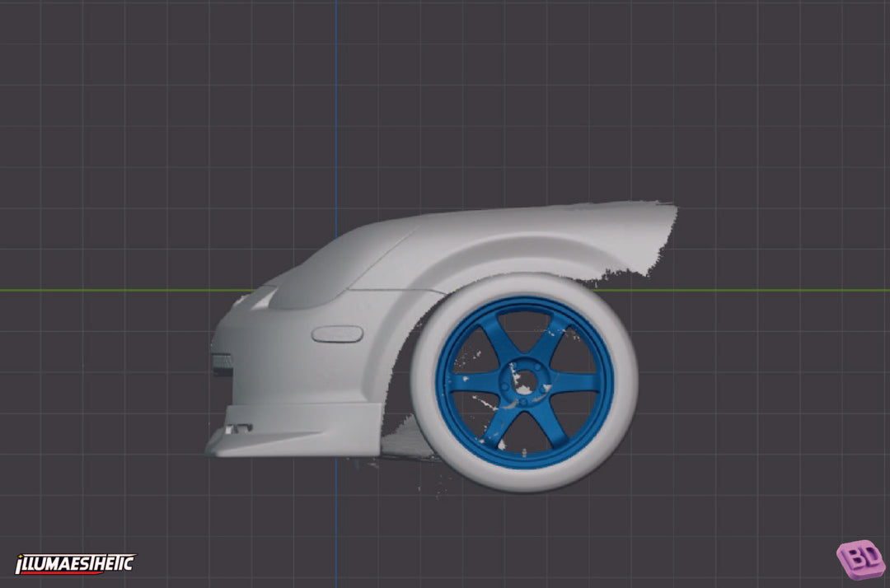The image size is (890, 588).
Task: Select the lower bumper lip vent
Action: pos(240,429)
